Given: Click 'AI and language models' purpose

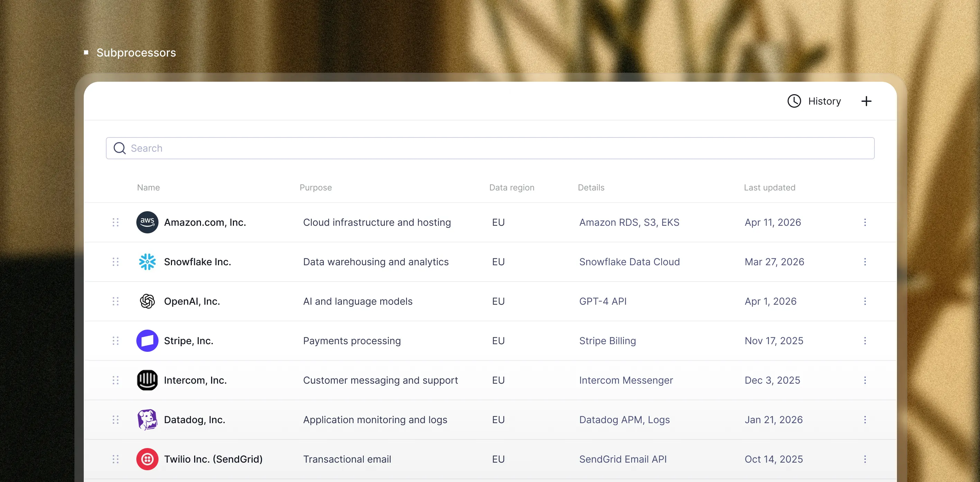Looking at the screenshot, I should (x=357, y=301).
